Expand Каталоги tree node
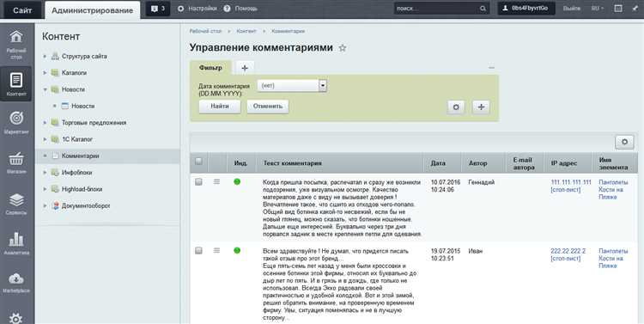 click(46, 73)
